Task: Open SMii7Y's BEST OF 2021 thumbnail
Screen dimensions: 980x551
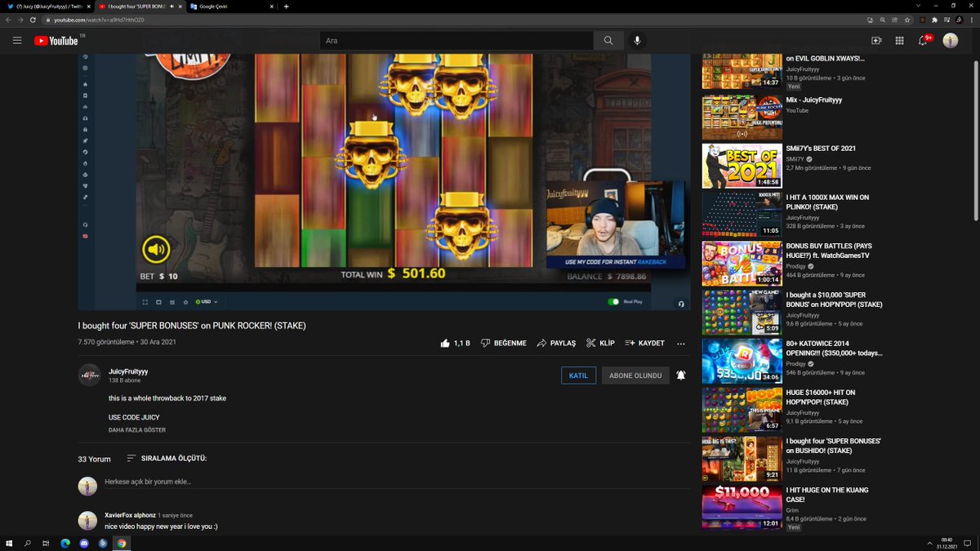Action: click(742, 166)
